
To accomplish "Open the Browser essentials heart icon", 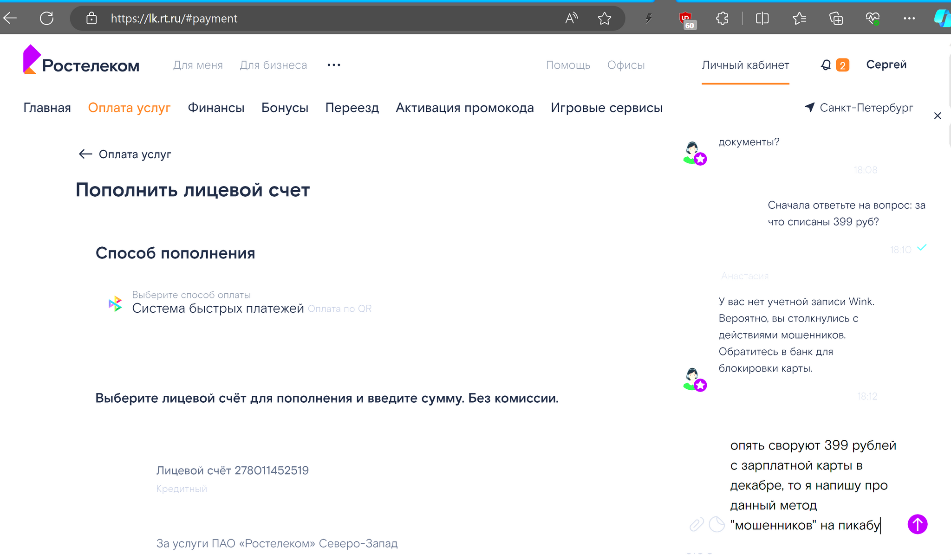I will coord(873,19).
